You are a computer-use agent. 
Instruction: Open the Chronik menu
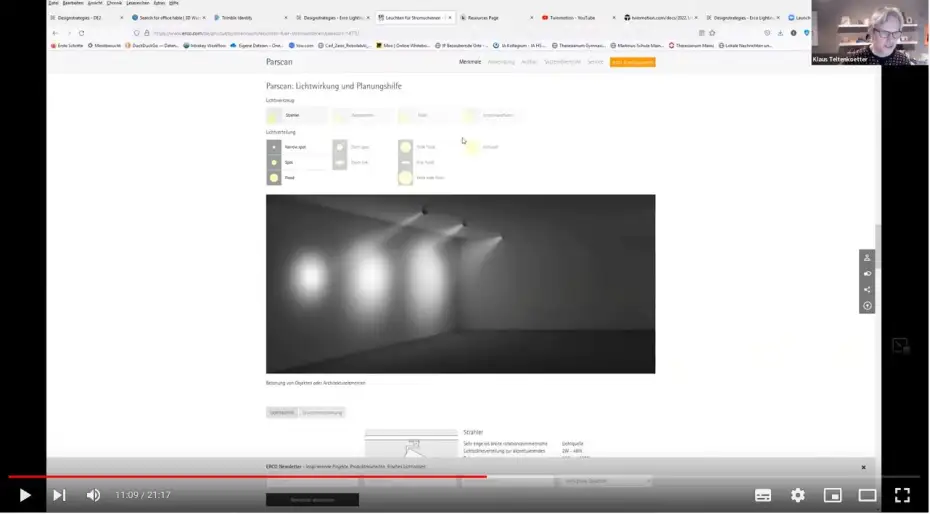[114, 3]
